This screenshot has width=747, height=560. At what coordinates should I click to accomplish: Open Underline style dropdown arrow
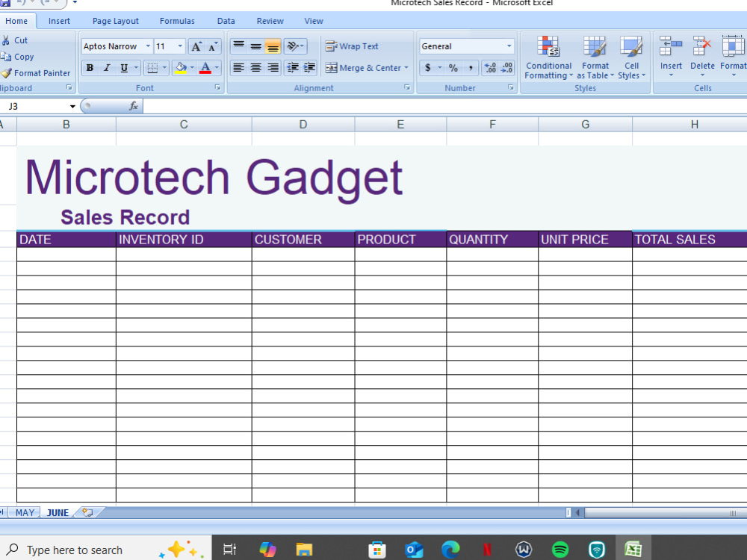point(136,68)
